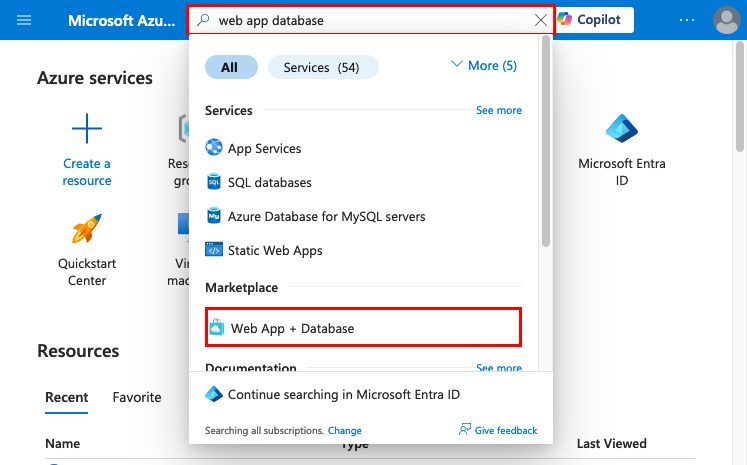Expand More (5) filters

pyautogui.click(x=484, y=65)
